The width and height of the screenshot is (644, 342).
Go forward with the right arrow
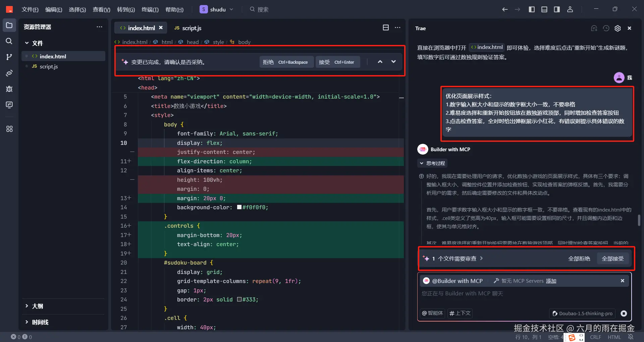518,9
